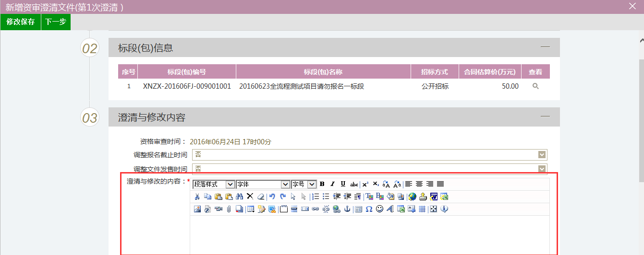Click the 招标方式 column header
The image size is (644, 255).
pyautogui.click(x=435, y=72)
